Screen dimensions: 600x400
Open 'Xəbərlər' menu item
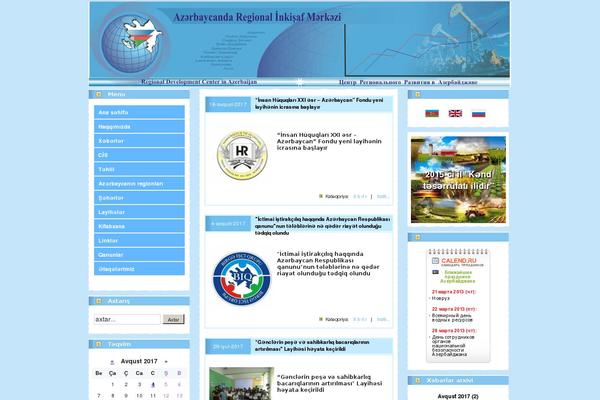pos(139,140)
